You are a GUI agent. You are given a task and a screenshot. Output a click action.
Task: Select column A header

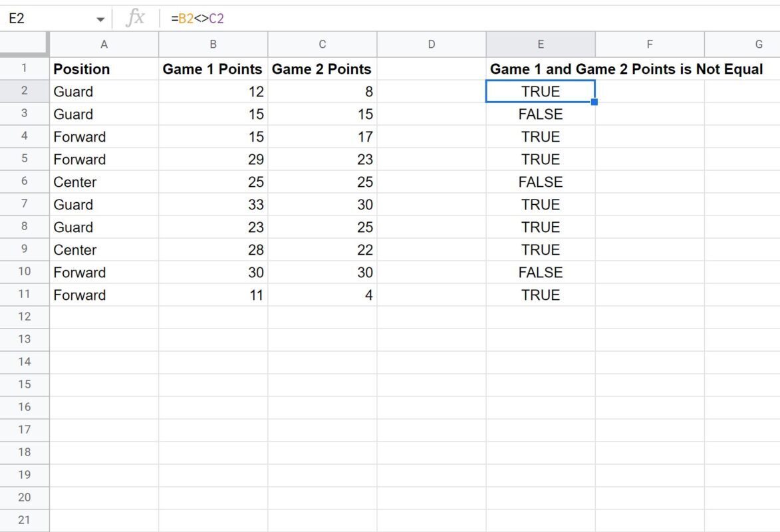[104, 45]
